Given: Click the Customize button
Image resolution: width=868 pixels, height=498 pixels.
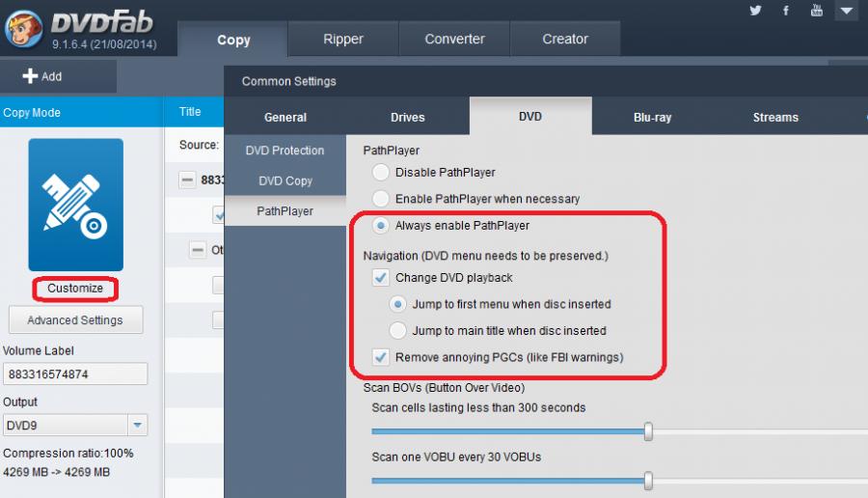Looking at the screenshot, I should (x=75, y=288).
